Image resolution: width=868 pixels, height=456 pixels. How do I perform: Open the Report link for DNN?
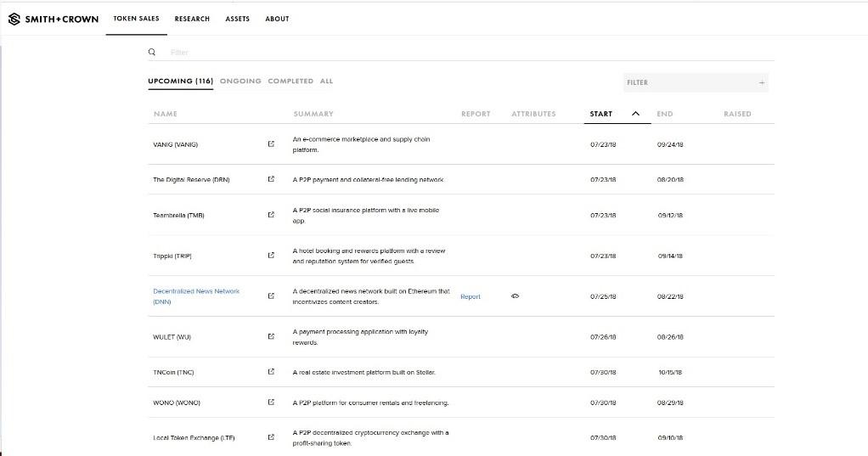coord(471,296)
